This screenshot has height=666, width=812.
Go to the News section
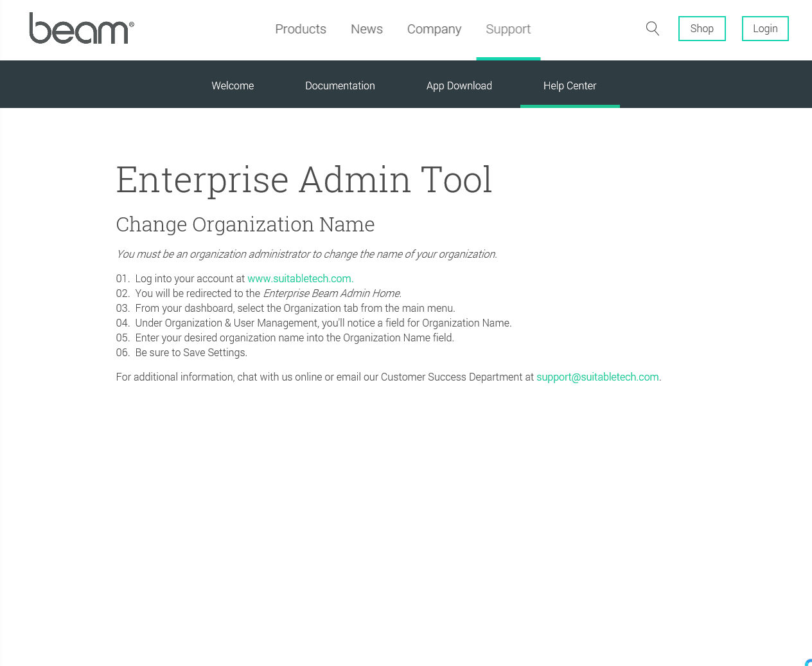click(x=367, y=29)
